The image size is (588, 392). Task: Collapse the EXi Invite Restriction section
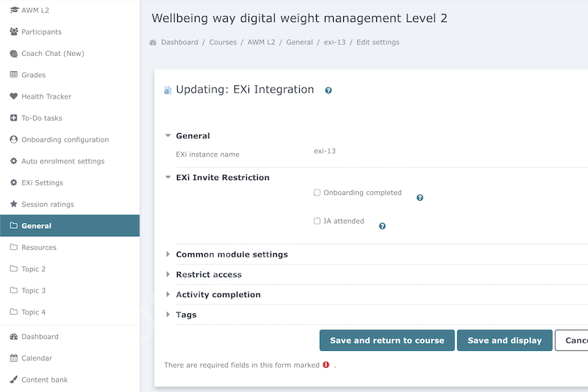223,177
